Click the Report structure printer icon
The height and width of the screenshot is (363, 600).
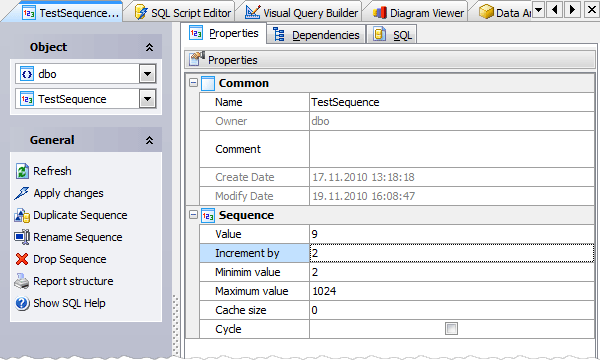pyautogui.click(x=21, y=281)
